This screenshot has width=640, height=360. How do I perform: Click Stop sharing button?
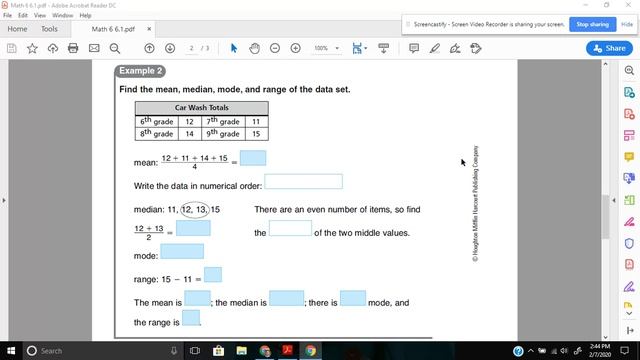pos(593,24)
